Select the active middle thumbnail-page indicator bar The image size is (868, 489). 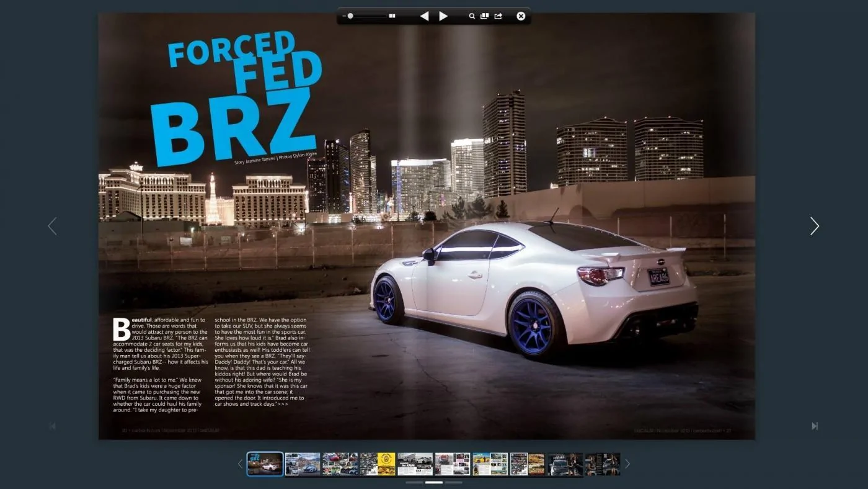pyautogui.click(x=434, y=482)
